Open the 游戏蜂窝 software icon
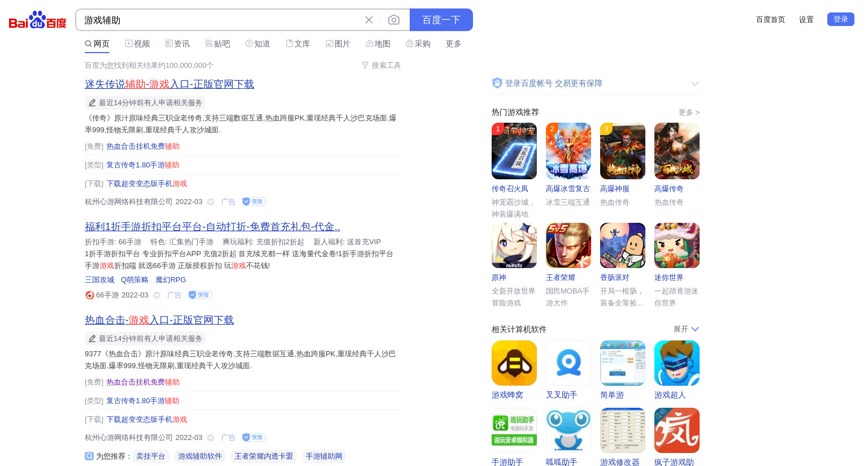Image resolution: width=868 pixels, height=466 pixels. point(514,363)
